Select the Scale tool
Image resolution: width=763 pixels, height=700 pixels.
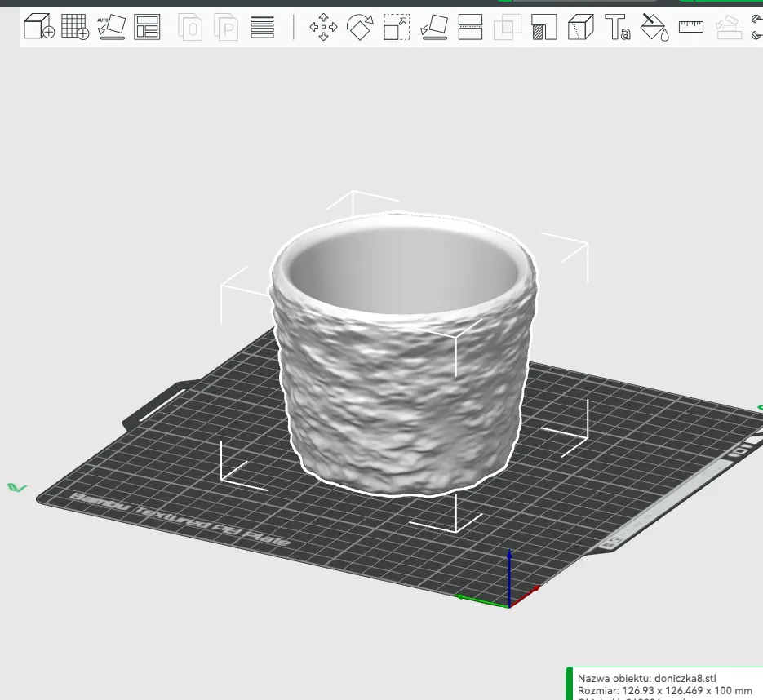coord(397,27)
